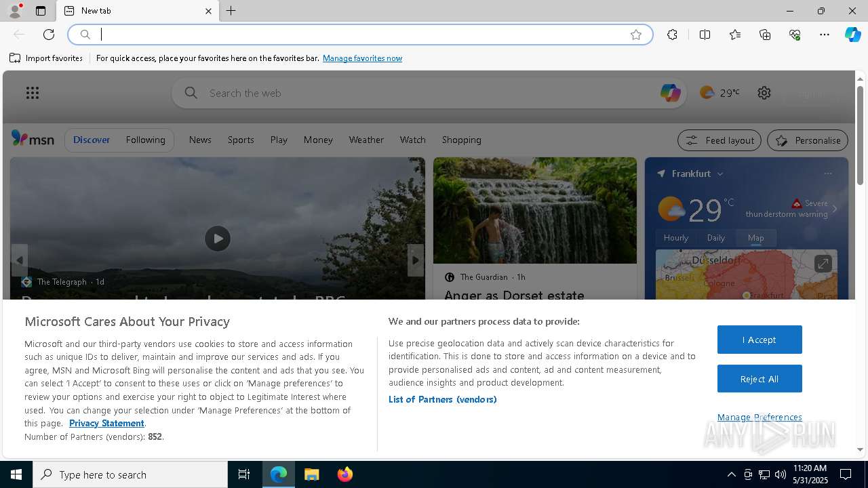Open Collections icon
Screen dimensions: 868x488
pos(765,35)
